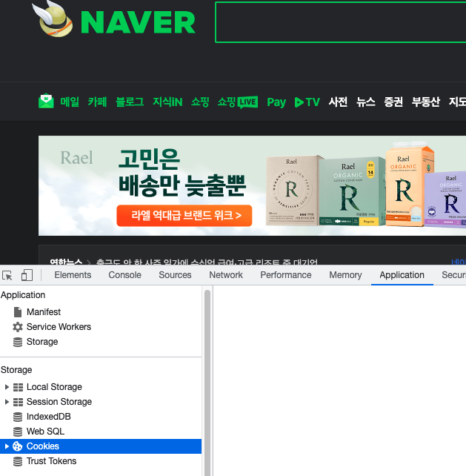Open the green mail envelope icon

[46, 101]
